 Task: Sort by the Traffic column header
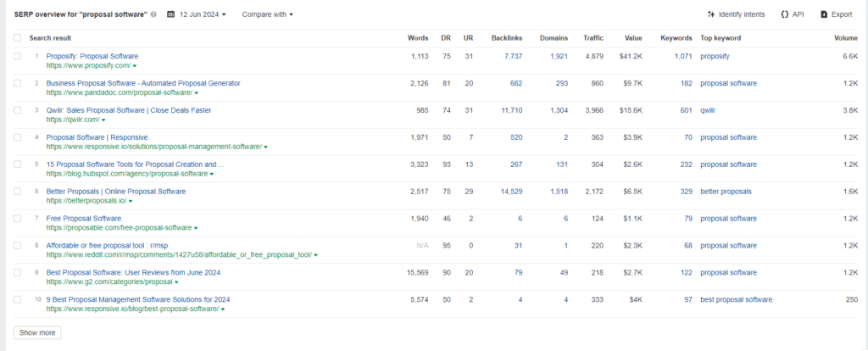593,38
